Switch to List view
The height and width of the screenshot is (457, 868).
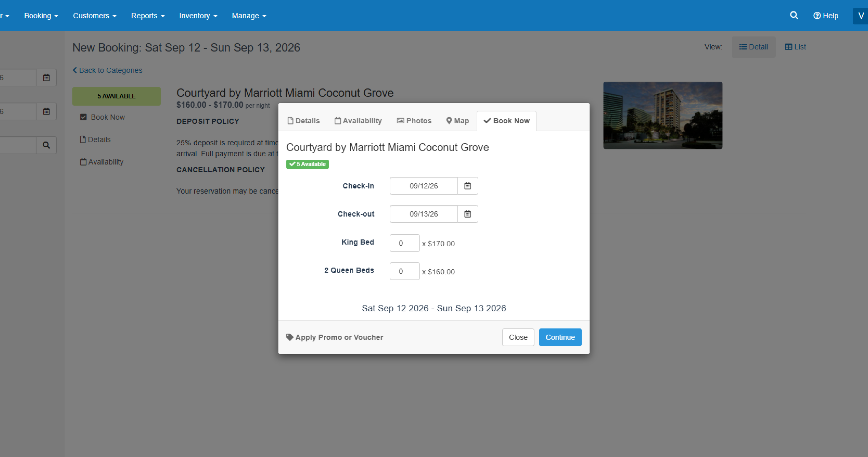(x=795, y=47)
